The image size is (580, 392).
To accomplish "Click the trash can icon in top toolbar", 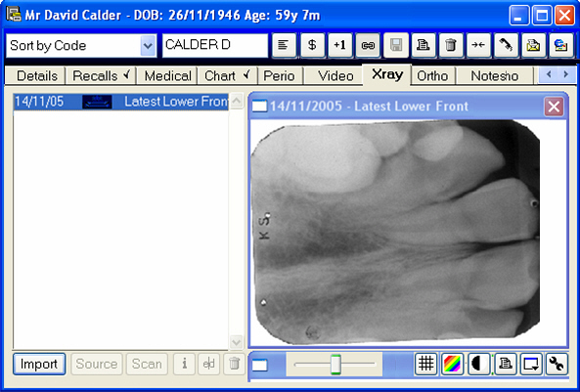I will click(451, 45).
